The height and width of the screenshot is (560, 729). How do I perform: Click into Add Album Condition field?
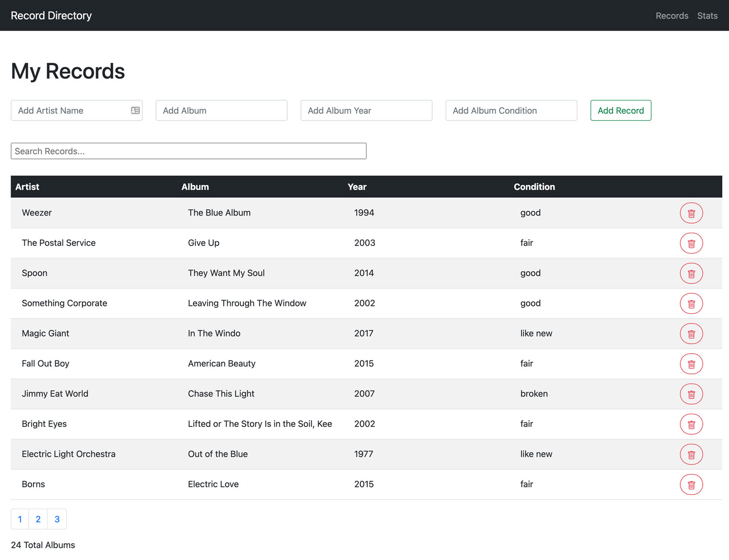coord(511,110)
